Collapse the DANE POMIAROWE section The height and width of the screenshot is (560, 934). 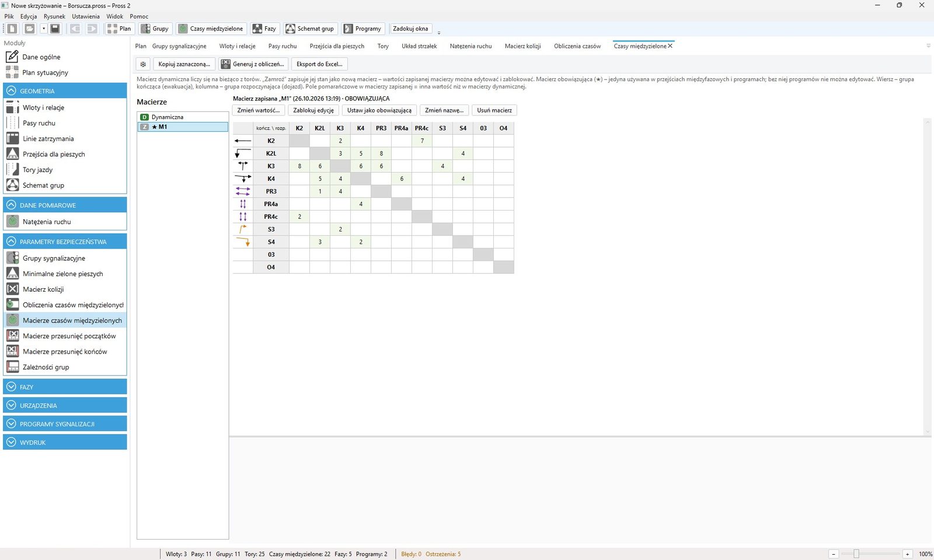[65, 205]
